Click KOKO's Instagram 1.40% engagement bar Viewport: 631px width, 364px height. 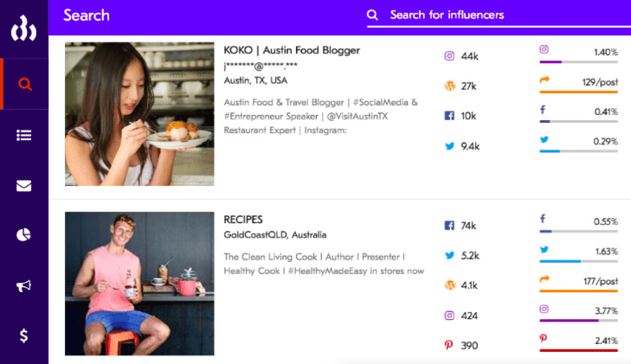pyautogui.click(x=578, y=61)
